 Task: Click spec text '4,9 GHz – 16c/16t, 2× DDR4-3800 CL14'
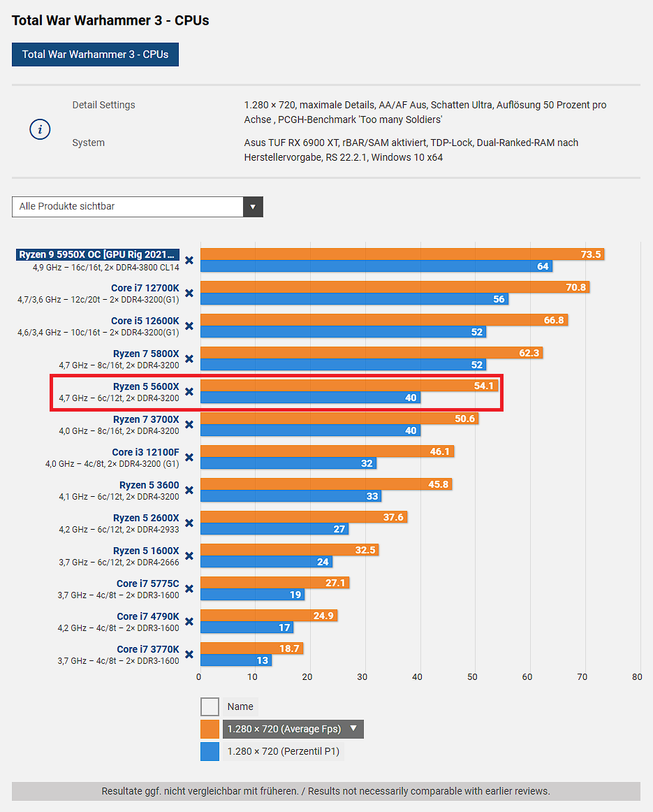coord(106,268)
